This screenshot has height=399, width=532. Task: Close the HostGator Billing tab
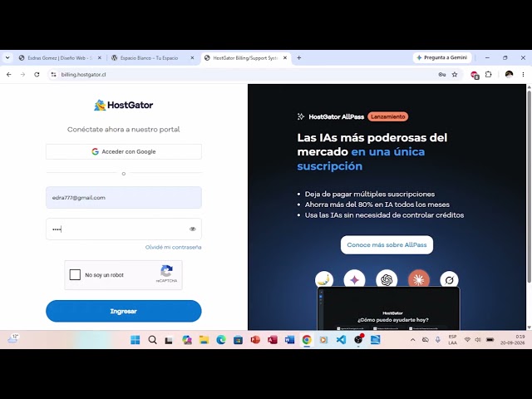tap(285, 58)
